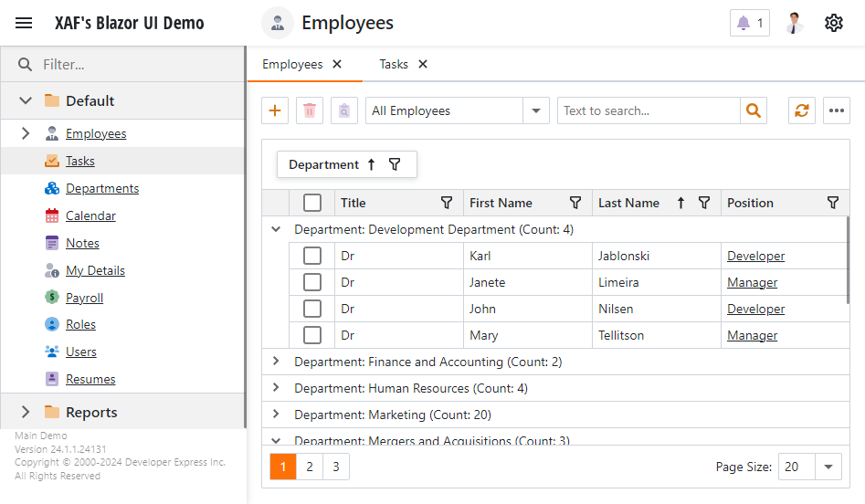865x504 pixels.
Task: Open Mary Tellitson's Manager position link
Action: (x=752, y=335)
